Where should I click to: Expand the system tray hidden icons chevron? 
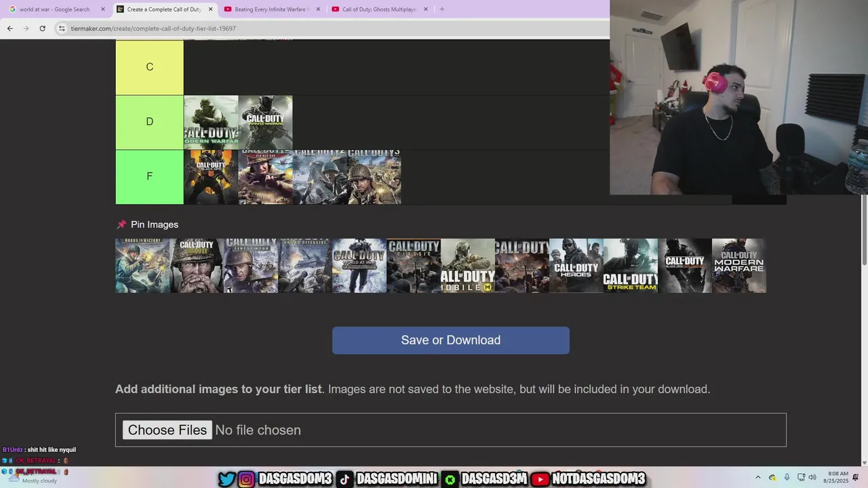pyautogui.click(x=758, y=477)
